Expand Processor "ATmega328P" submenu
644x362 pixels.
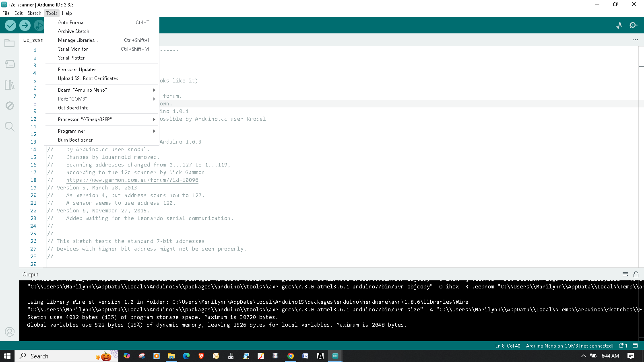point(102,119)
